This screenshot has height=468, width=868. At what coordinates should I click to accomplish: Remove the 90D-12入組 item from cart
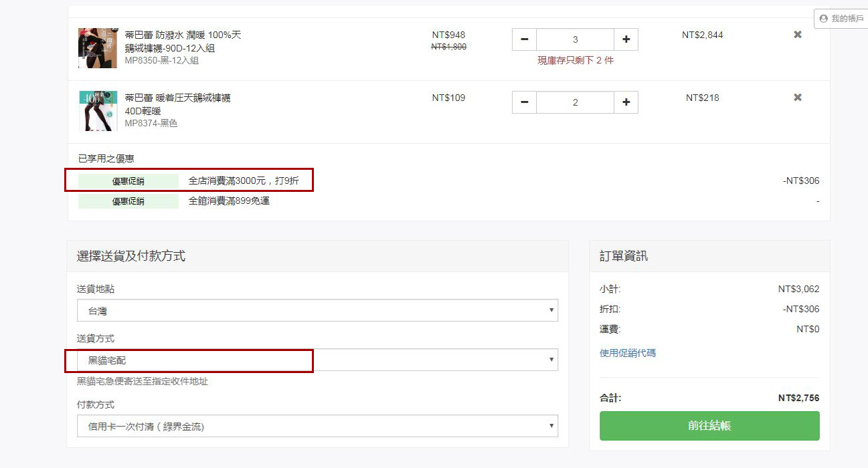point(797,35)
